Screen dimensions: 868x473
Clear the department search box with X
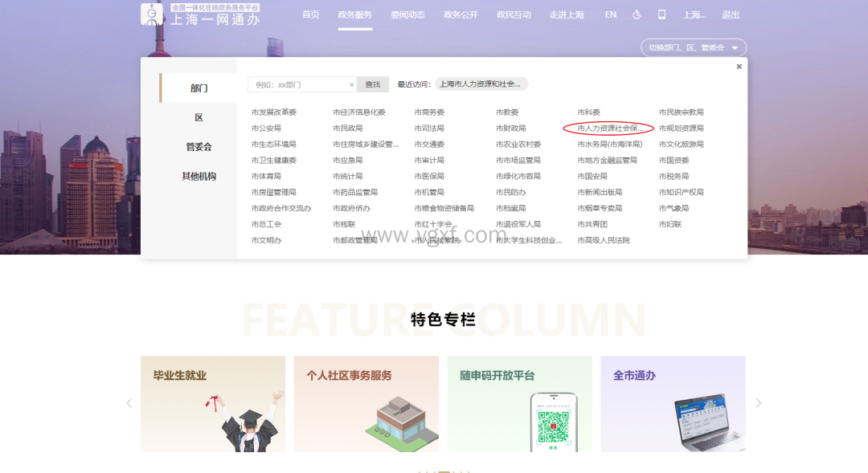351,84
